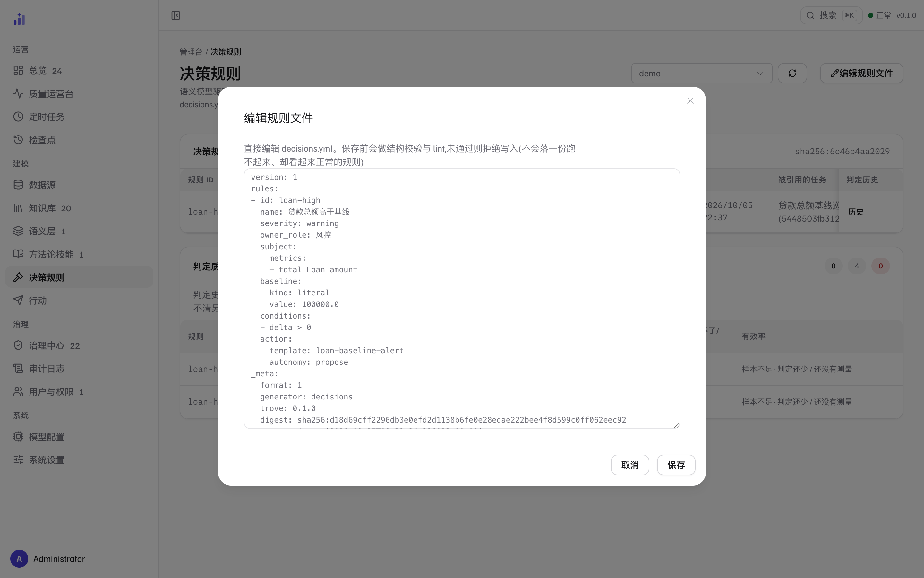Screen dimensions: 924x578
Task: Click inside the decisions.yml text editor
Action: point(462,299)
